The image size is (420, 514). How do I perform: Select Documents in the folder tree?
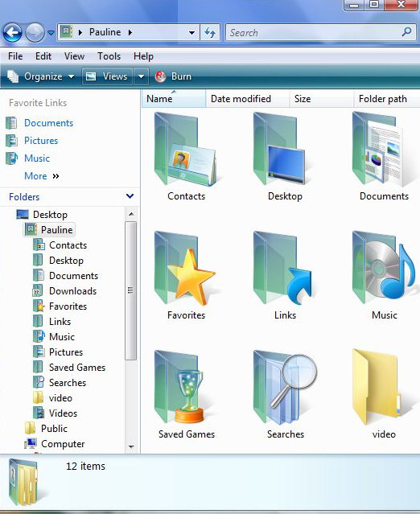tap(65, 276)
